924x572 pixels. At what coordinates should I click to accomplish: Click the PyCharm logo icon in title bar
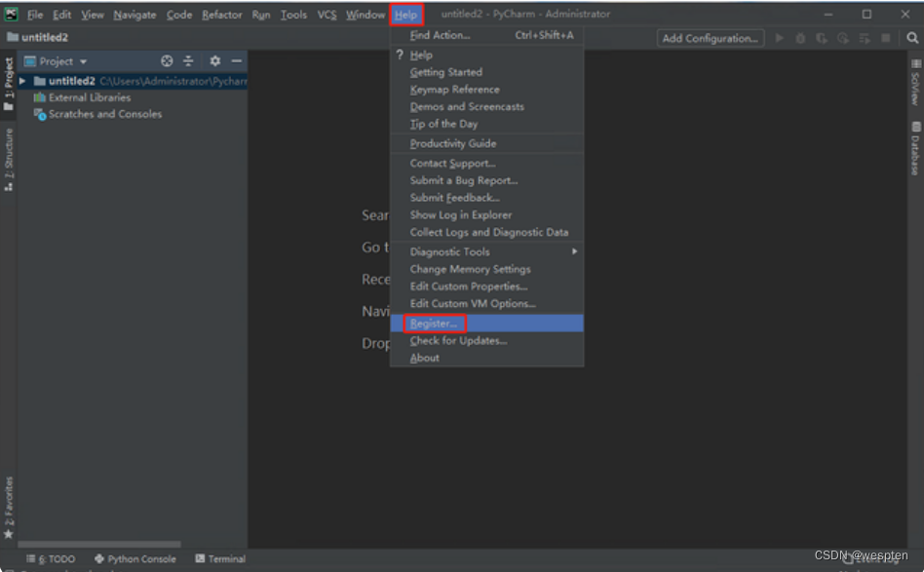click(x=11, y=15)
